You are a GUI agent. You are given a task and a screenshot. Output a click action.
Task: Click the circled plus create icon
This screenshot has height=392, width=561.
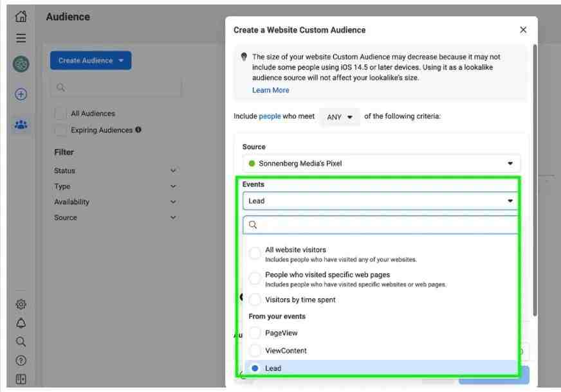click(21, 94)
